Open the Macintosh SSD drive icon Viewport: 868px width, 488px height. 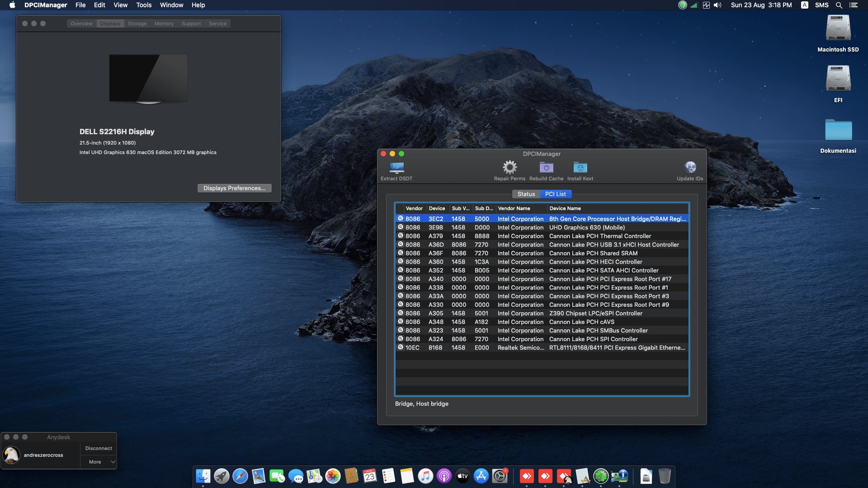coord(838,29)
